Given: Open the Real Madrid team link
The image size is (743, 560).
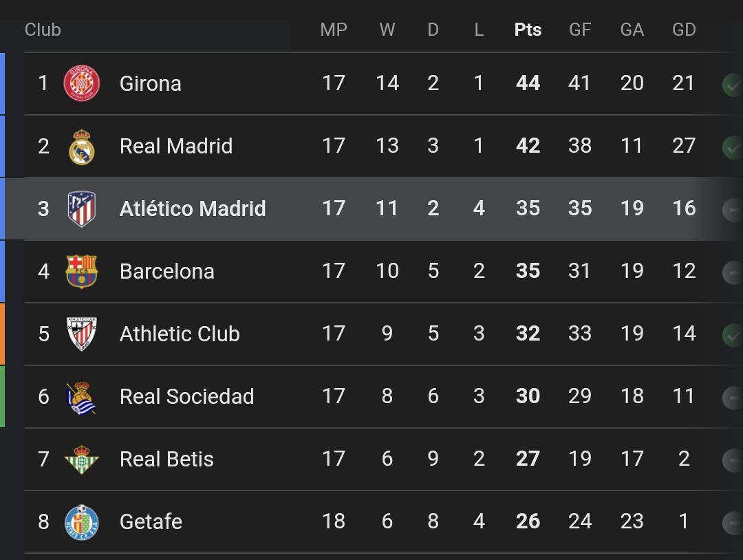Looking at the screenshot, I should 176,146.
